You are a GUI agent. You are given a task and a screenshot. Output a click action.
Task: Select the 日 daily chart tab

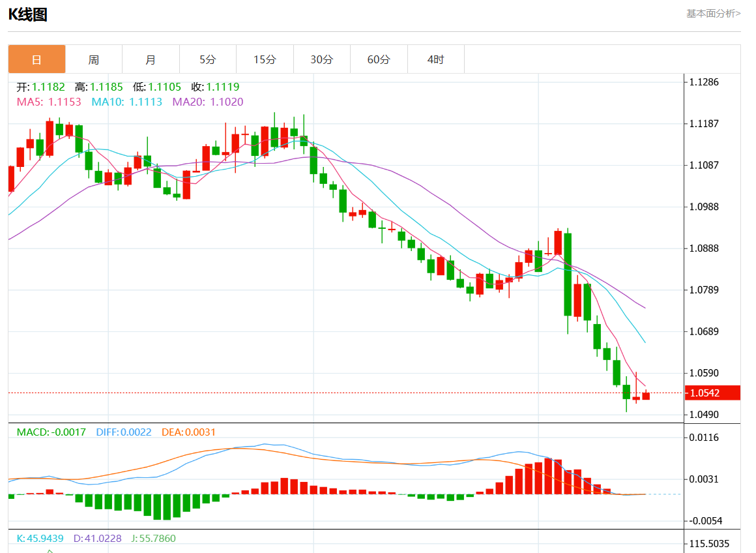click(x=36, y=59)
